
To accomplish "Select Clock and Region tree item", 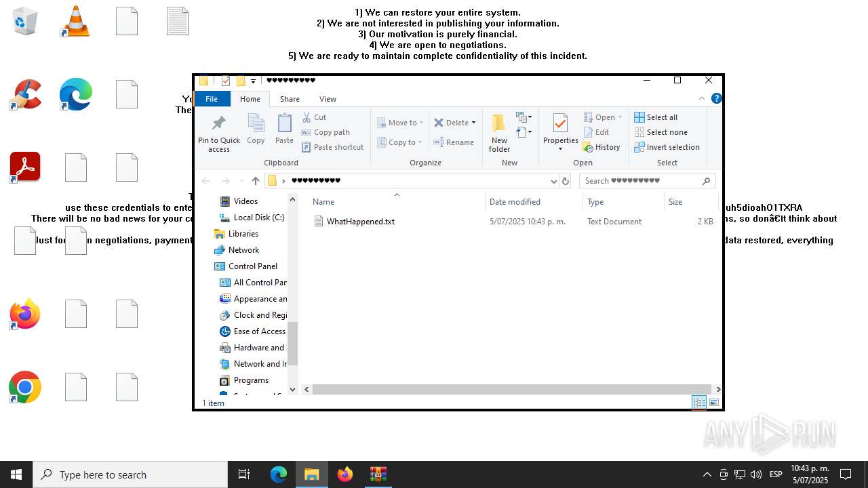I will tap(253, 315).
